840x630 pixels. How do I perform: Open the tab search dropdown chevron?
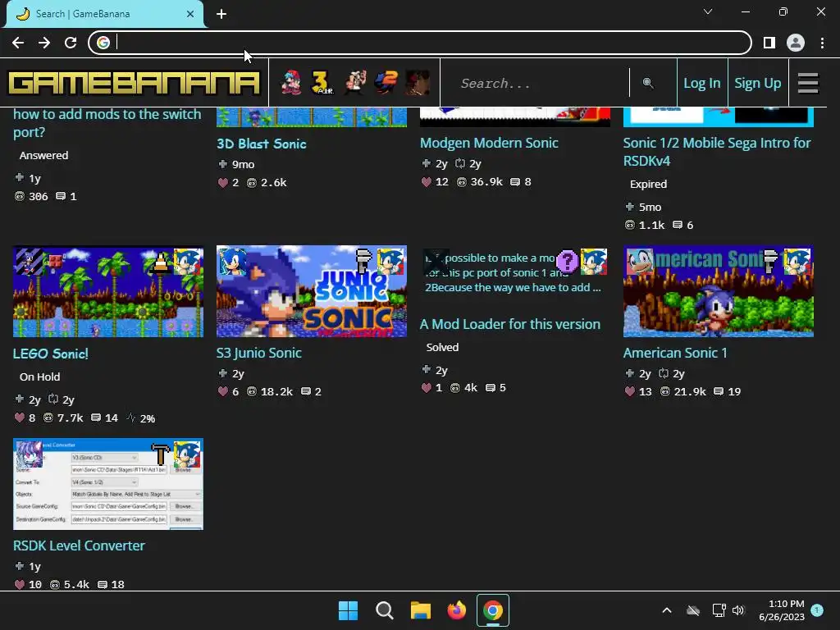(x=708, y=11)
